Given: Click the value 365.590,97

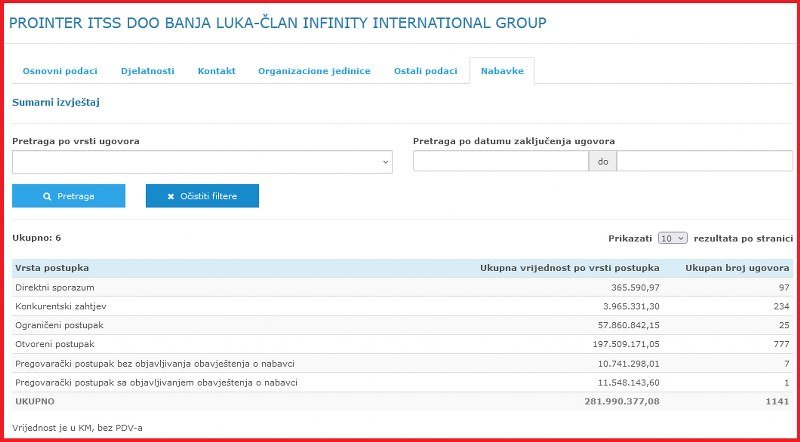Looking at the screenshot, I should tap(635, 287).
